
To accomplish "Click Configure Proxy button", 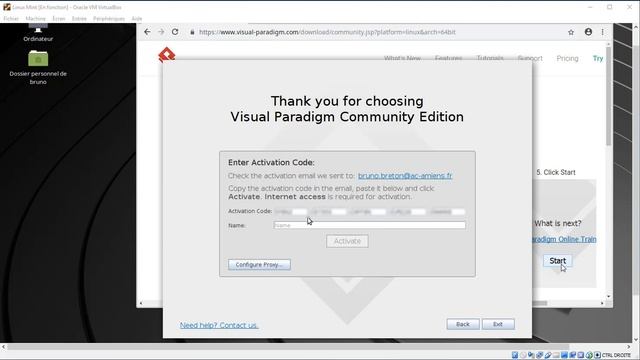I will 259,264.
